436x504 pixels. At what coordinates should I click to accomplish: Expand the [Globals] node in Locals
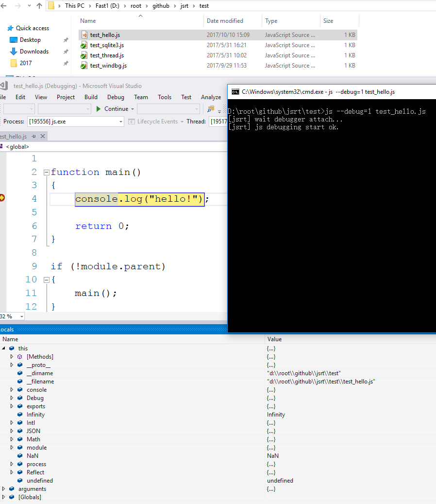3,497
